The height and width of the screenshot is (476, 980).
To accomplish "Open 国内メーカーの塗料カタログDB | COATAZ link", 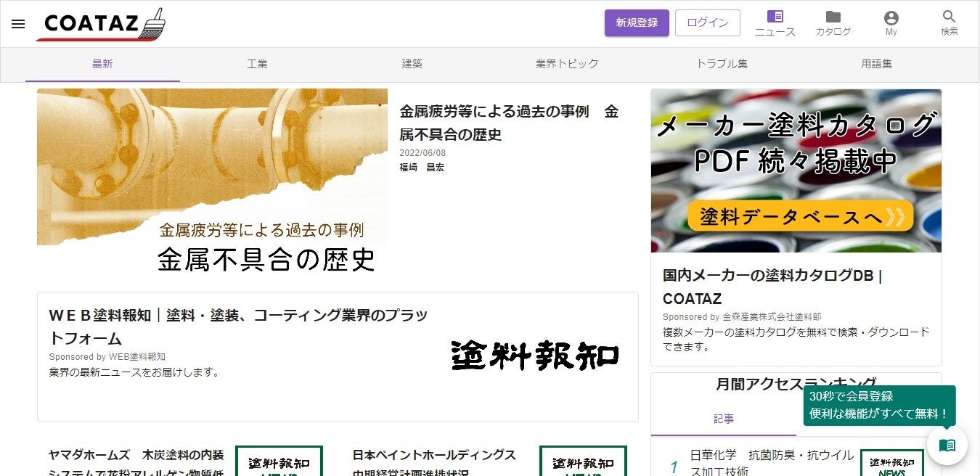I will 772,287.
